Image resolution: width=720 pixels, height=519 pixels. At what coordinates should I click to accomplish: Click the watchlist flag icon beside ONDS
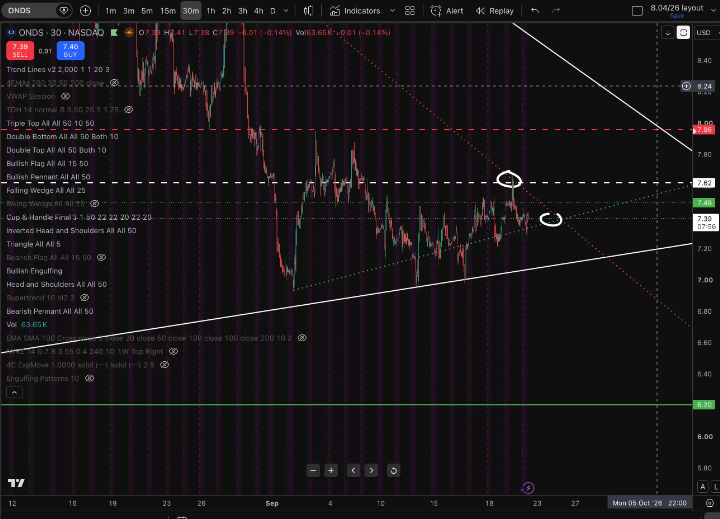coord(114,33)
